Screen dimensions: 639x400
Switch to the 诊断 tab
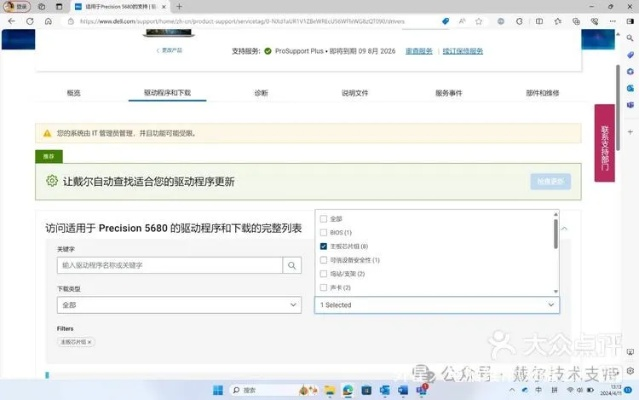click(261, 92)
